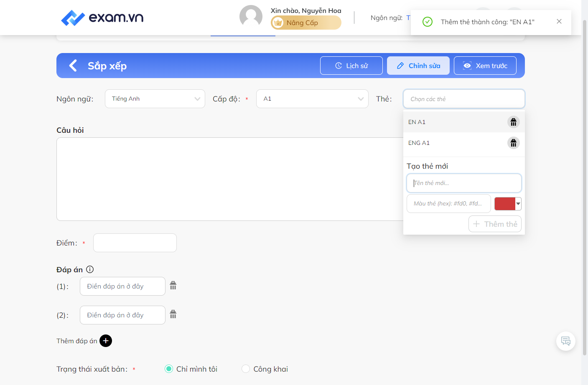Click the Điểm score field

click(135, 243)
